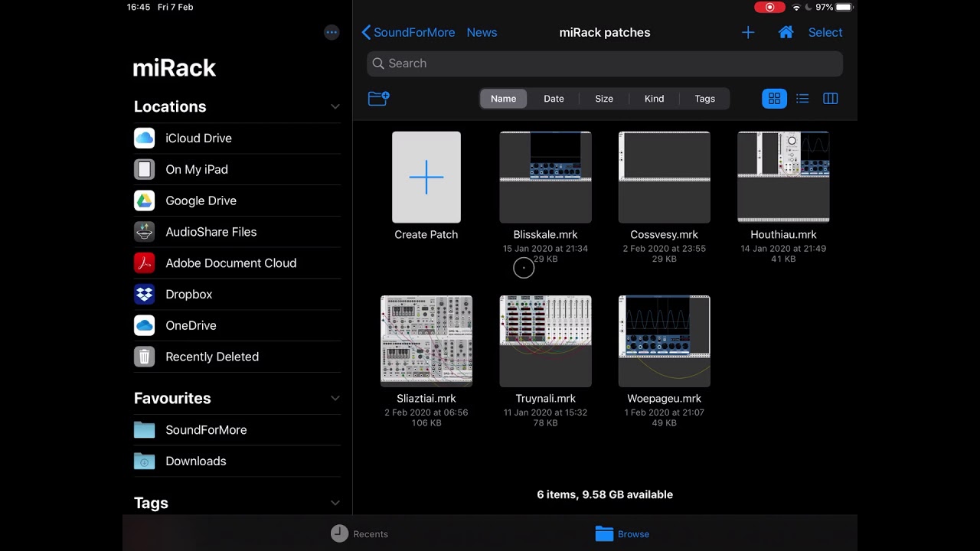Open Truynali.mrk patch thumbnail

[x=545, y=341]
